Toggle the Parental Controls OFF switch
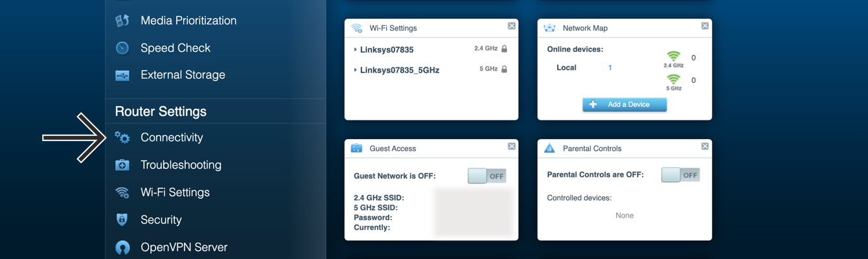Image resolution: width=868 pixels, height=259 pixels. click(681, 175)
